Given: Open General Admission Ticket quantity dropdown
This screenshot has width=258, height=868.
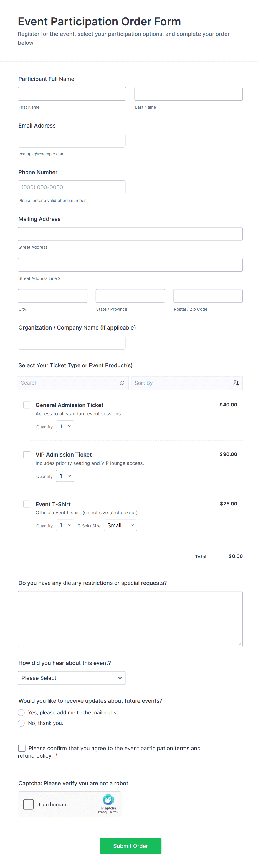Looking at the screenshot, I should (65, 426).
